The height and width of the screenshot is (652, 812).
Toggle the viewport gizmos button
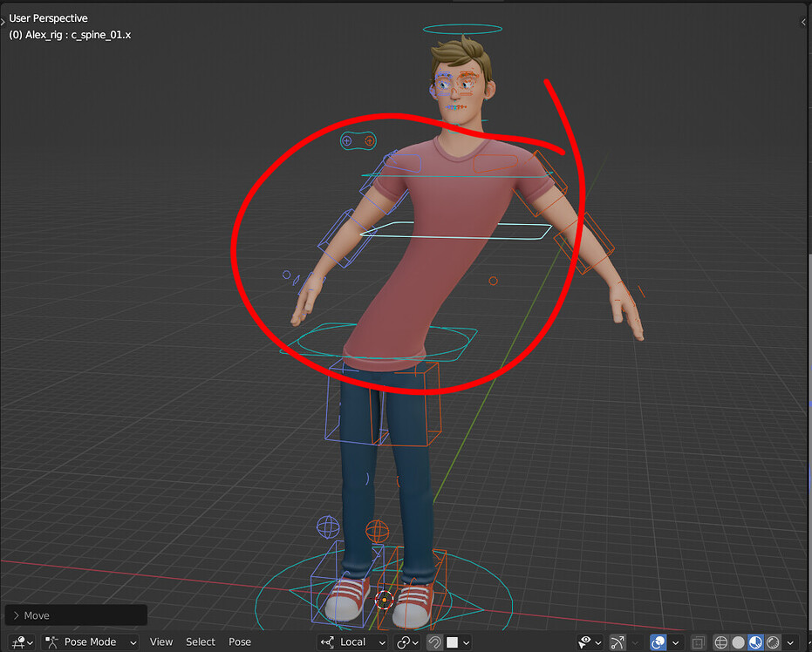pos(618,642)
